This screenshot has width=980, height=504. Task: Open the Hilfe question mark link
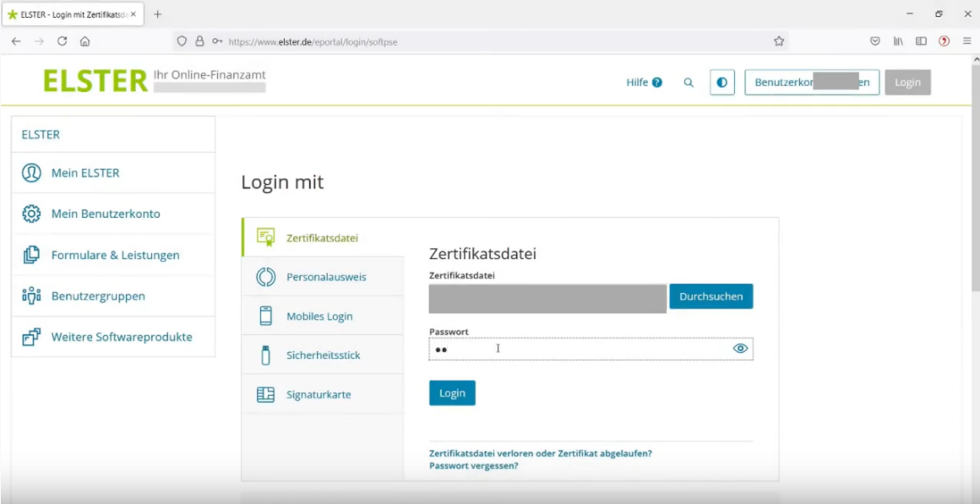(x=644, y=83)
